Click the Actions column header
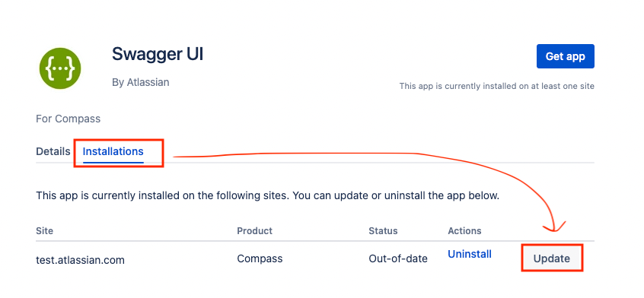This screenshot has width=644, height=298. (x=464, y=231)
